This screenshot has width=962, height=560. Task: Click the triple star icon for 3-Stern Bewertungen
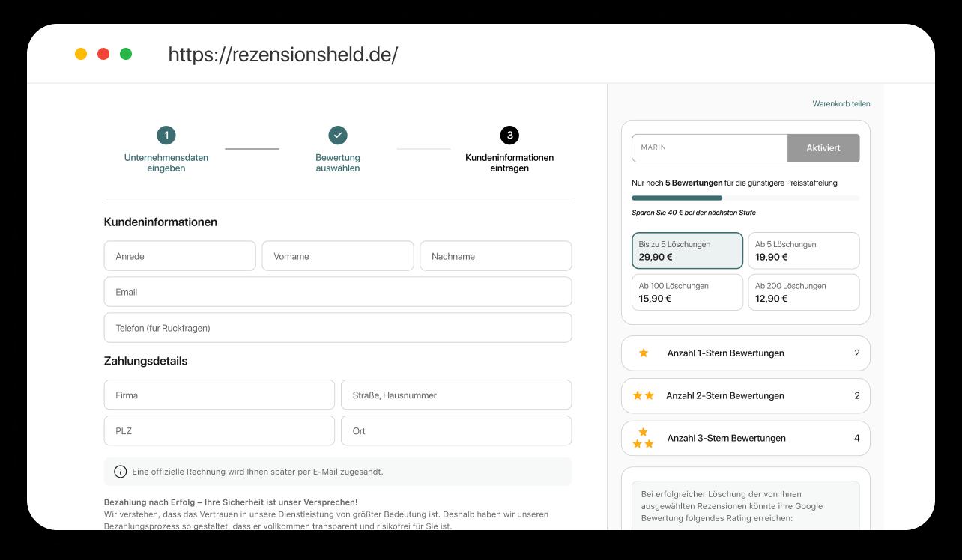pyautogui.click(x=644, y=438)
